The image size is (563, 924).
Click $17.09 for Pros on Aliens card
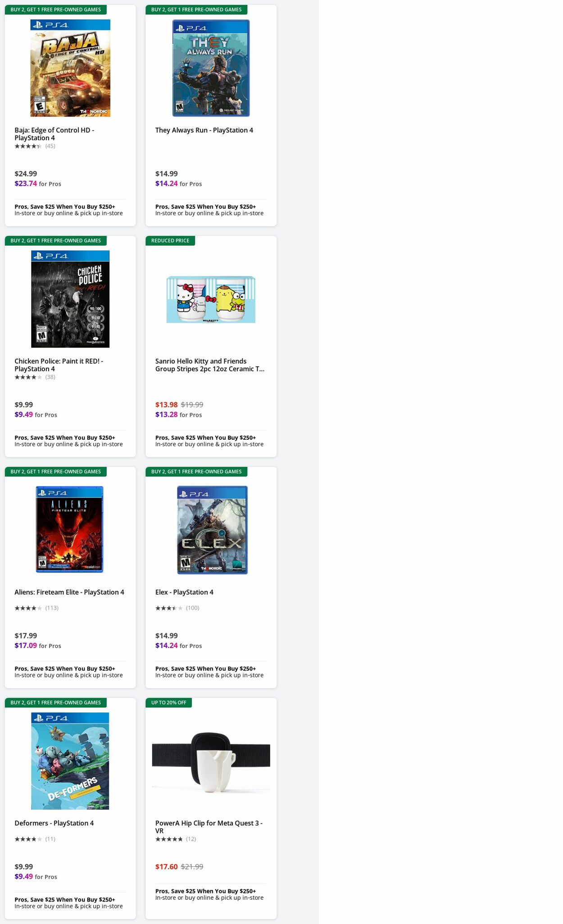(38, 645)
